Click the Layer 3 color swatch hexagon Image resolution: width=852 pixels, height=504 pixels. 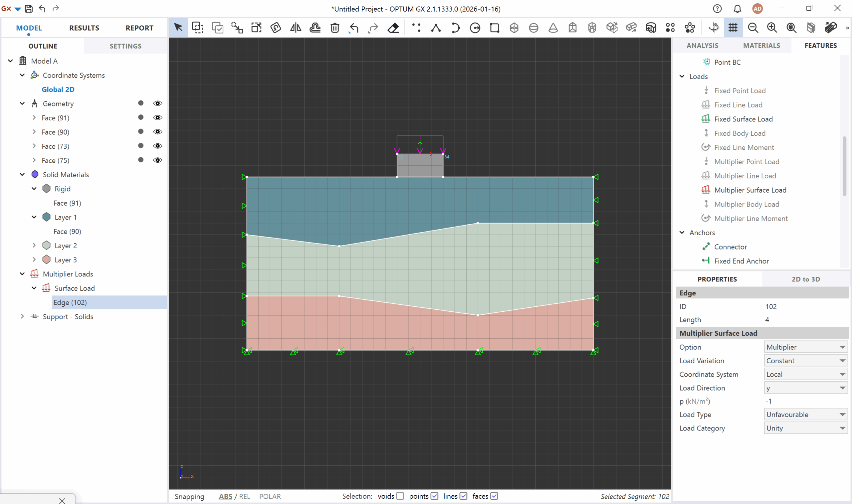click(x=47, y=260)
